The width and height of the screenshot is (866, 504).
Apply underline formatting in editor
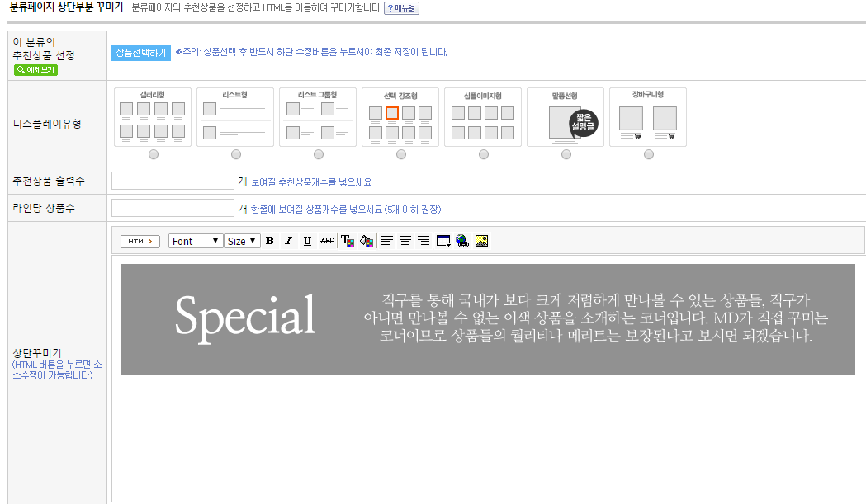[307, 241]
